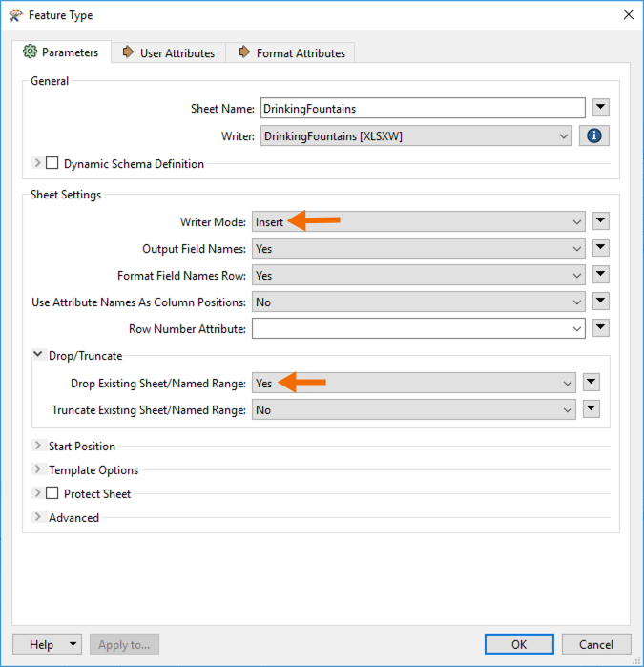Enable Protect Sheet checkbox

tap(52, 493)
